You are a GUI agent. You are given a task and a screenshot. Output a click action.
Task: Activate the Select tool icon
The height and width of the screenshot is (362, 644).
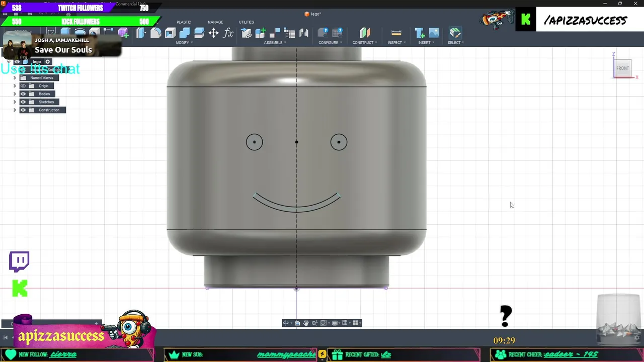455,33
